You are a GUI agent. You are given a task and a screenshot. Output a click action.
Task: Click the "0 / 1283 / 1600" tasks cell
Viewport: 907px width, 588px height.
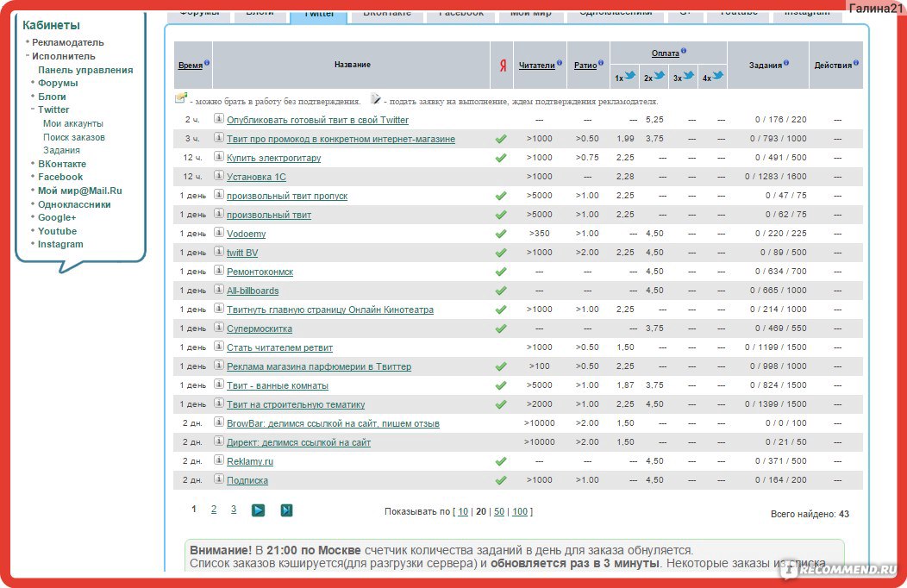(x=776, y=177)
